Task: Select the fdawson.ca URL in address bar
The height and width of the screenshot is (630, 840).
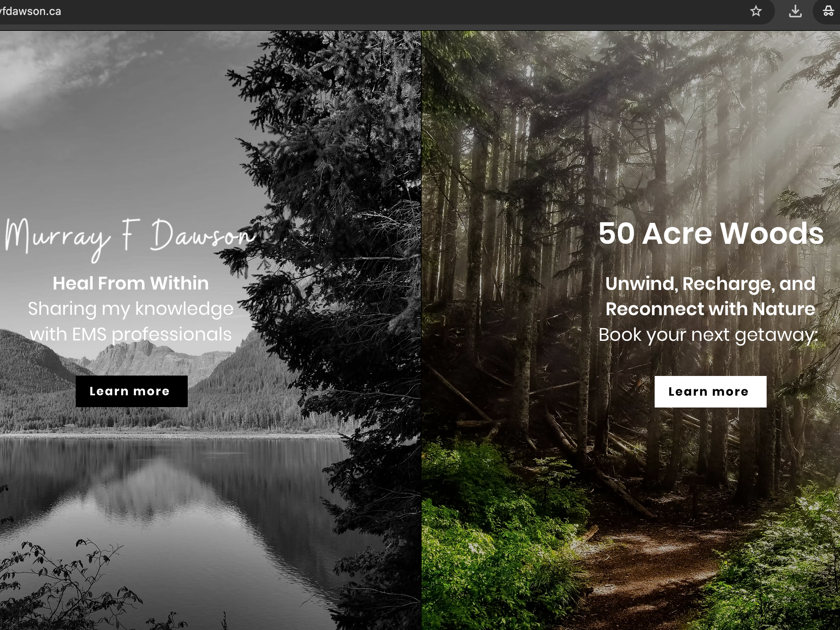Action: 30,11
